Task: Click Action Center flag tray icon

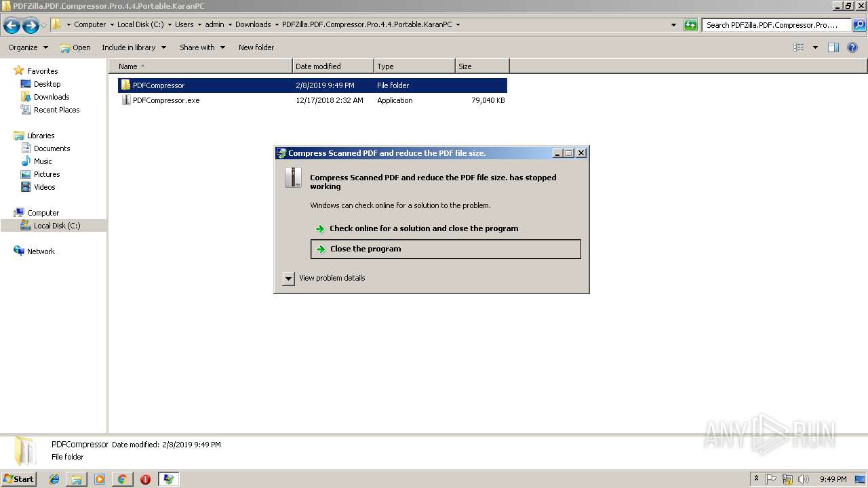Action: pyautogui.click(x=771, y=479)
